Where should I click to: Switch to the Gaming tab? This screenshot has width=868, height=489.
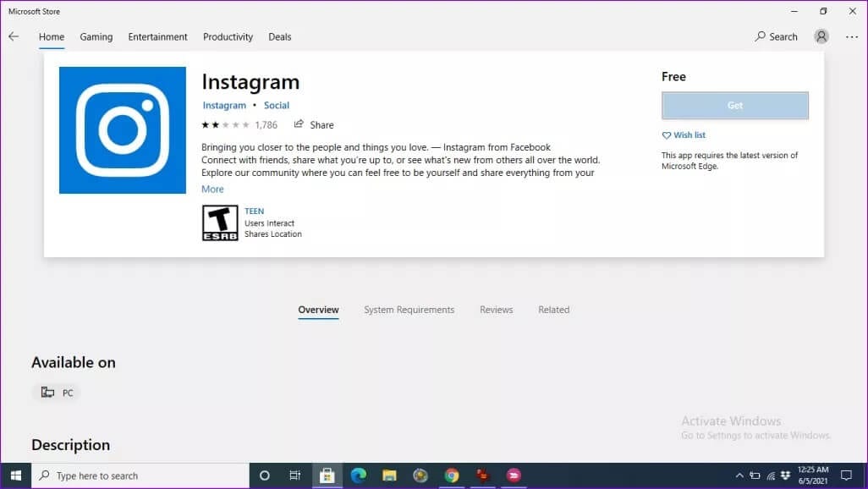point(96,36)
